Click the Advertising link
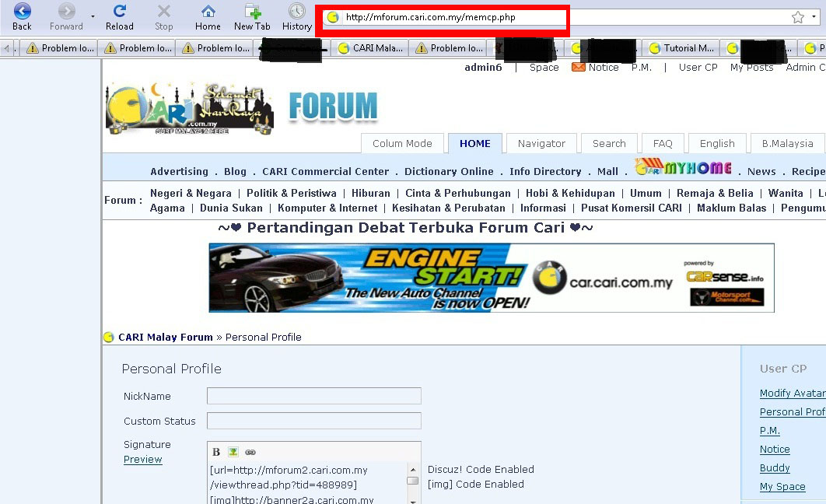The height and width of the screenshot is (504, 826). [179, 171]
